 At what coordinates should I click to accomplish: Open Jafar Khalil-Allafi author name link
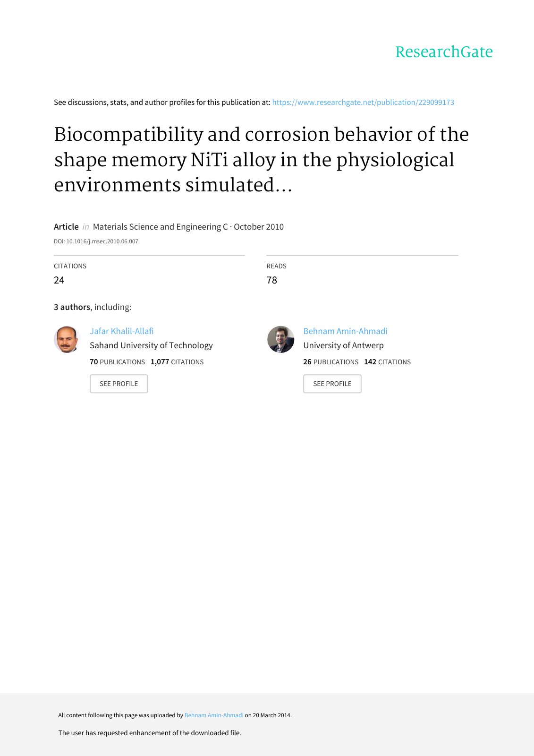coord(122,331)
